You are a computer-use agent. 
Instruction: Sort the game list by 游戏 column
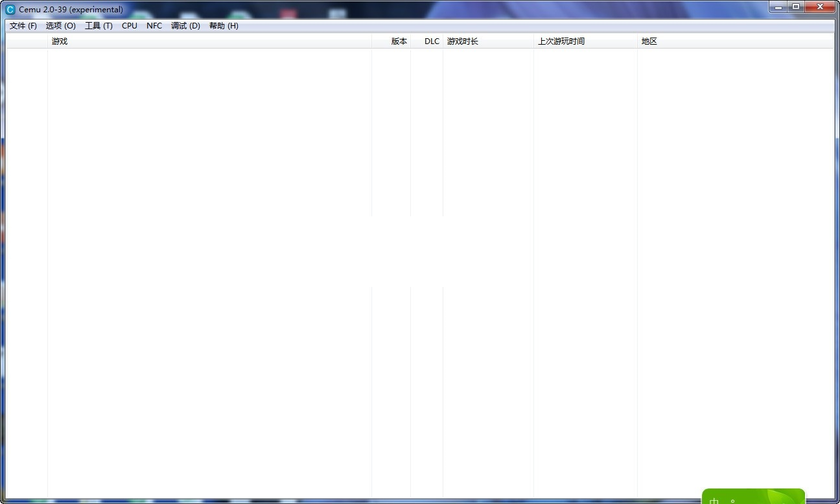209,41
